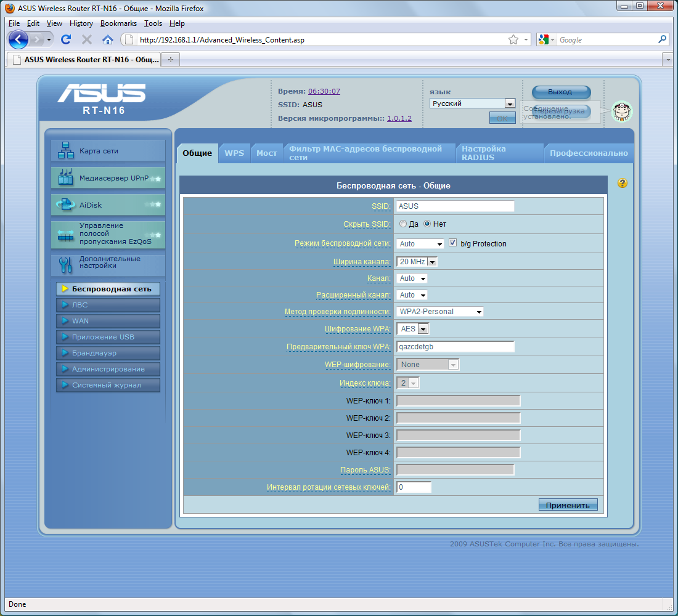Image resolution: width=678 pixels, height=616 pixels.
Task: Open the File menu
Action: pos(14,23)
